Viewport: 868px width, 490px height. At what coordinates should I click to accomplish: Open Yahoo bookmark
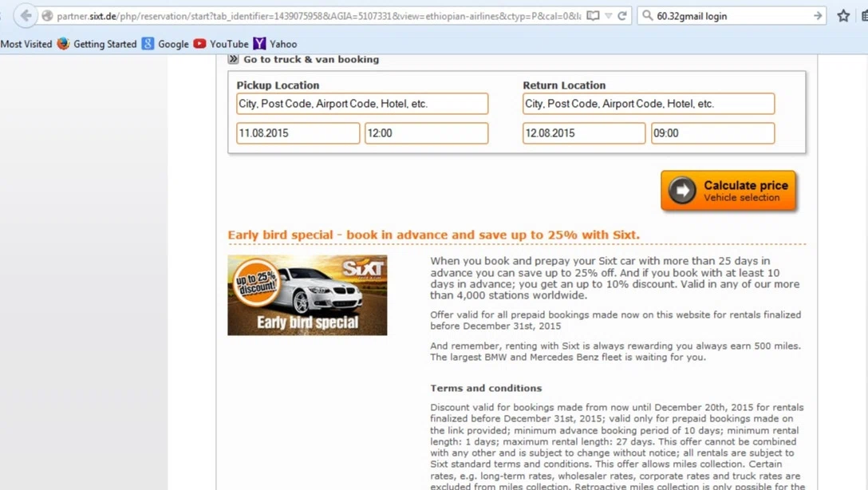(x=283, y=44)
